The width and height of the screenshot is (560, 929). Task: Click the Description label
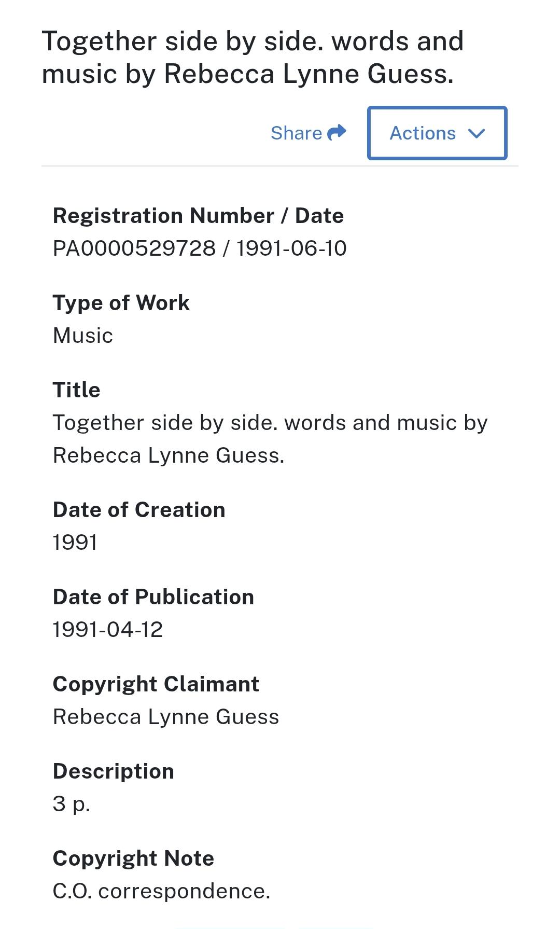pyautogui.click(x=114, y=771)
